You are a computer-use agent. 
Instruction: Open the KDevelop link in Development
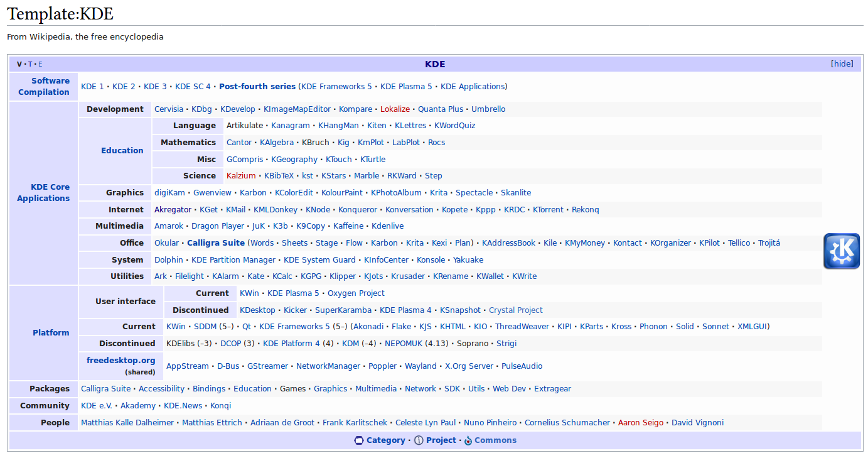tap(238, 109)
